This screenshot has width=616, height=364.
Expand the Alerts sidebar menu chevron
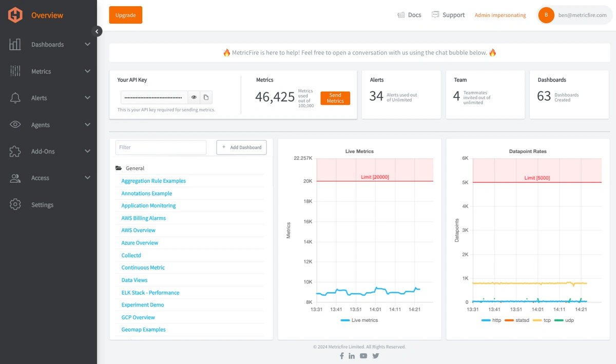click(87, 98)
